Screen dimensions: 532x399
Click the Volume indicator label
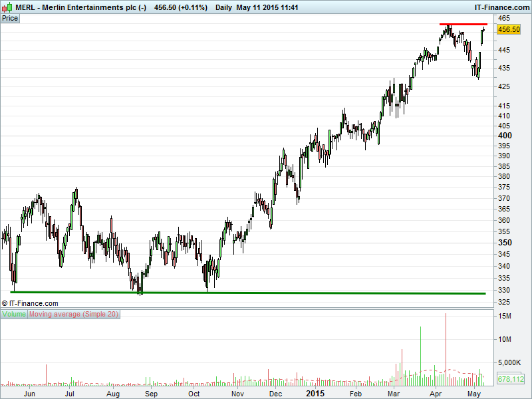[x=14, y=314]
